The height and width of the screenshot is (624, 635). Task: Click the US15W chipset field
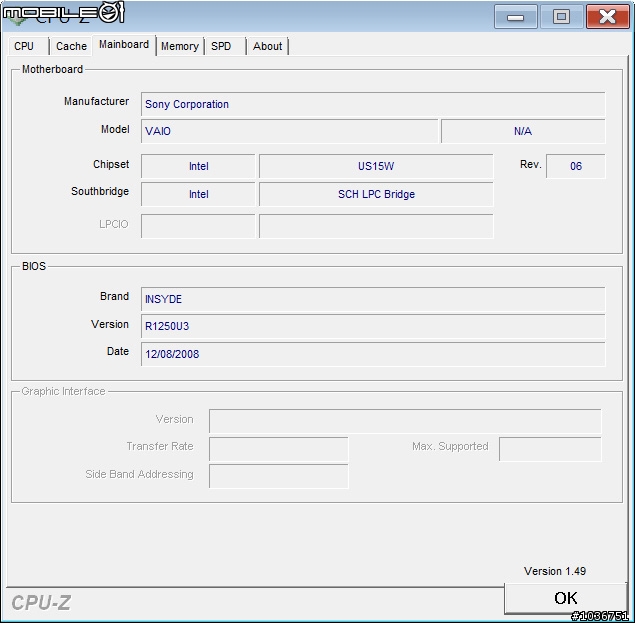coord(376,166)
